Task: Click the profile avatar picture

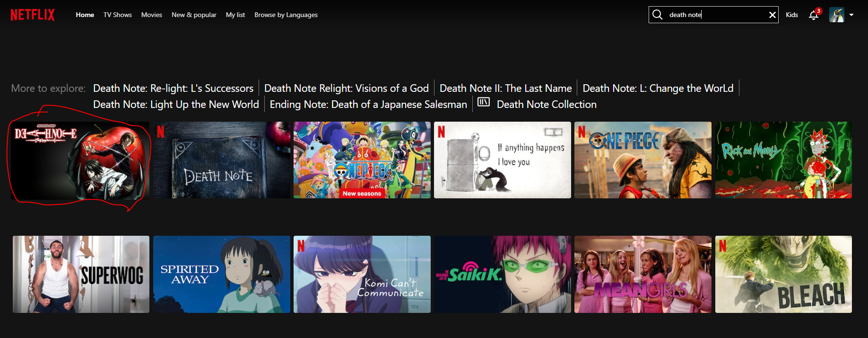Action: coord(836,15)
